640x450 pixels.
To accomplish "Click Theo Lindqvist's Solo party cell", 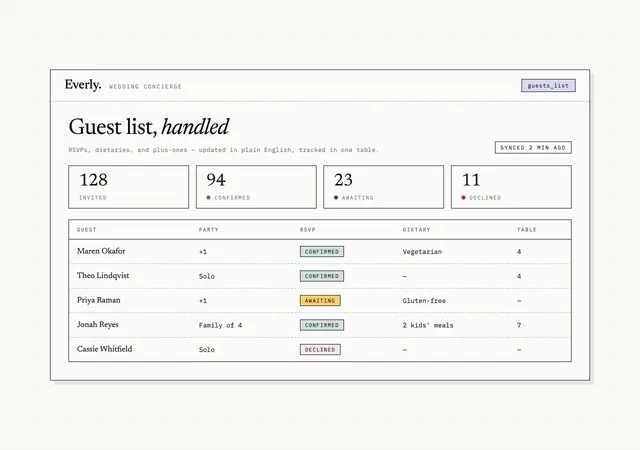I will [207, 276].
